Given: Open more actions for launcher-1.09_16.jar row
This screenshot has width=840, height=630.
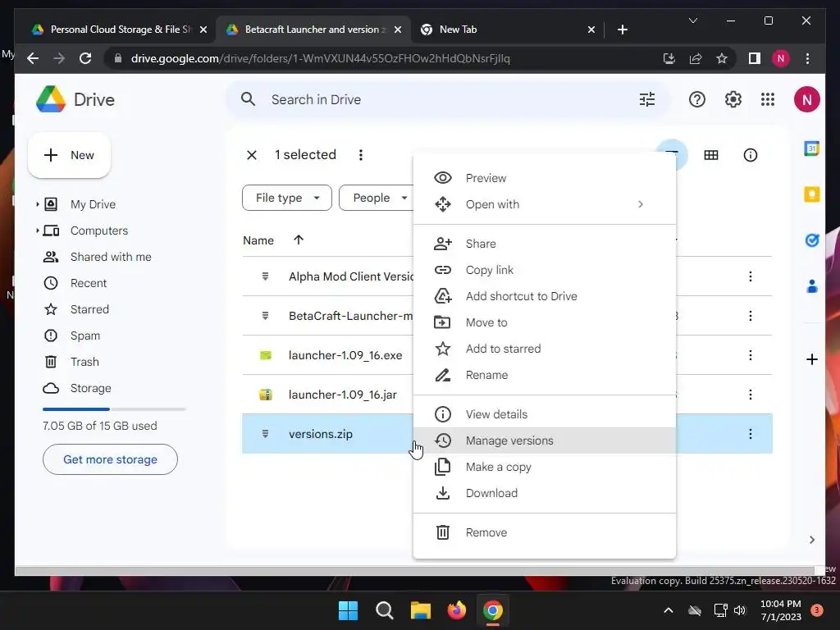Looking at the screenshot, I should click(x=750, y=395).
